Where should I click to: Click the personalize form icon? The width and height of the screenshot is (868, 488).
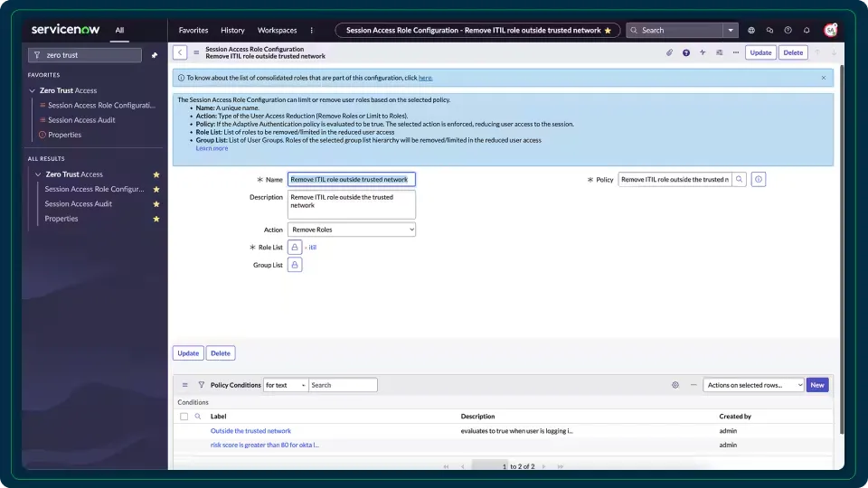(x=719, y=52)
